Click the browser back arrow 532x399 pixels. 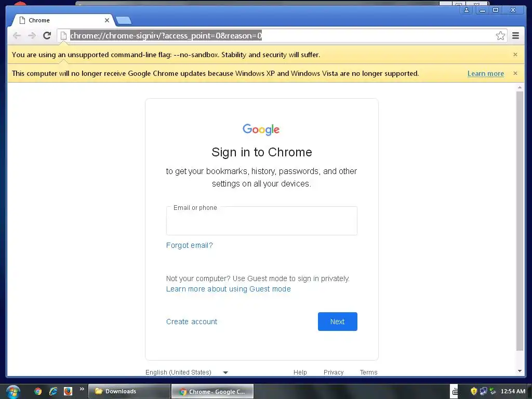(17, 36)
